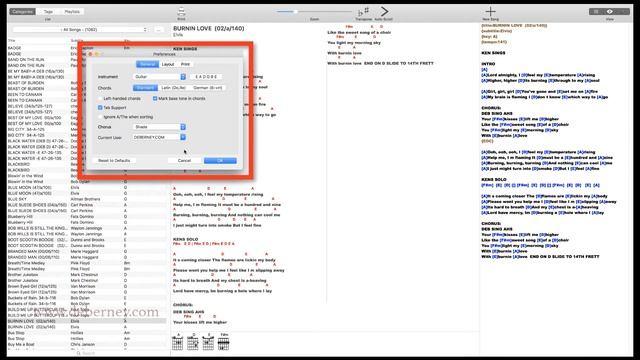
Task: Open the Current User dropdown
Action: pyautogui.click(x=160, y=138)
